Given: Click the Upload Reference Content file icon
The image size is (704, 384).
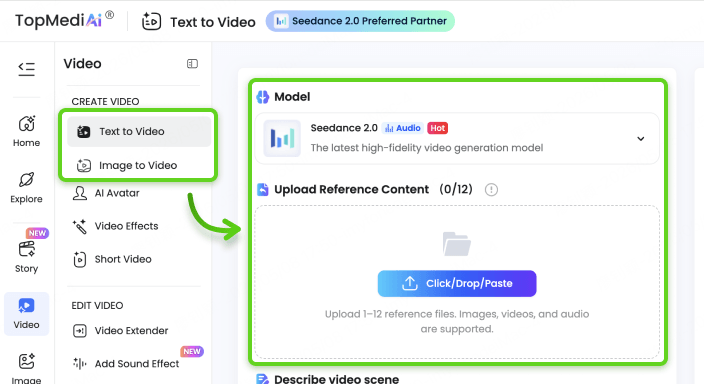Looking at the screenshot, I should pos(263,190).
